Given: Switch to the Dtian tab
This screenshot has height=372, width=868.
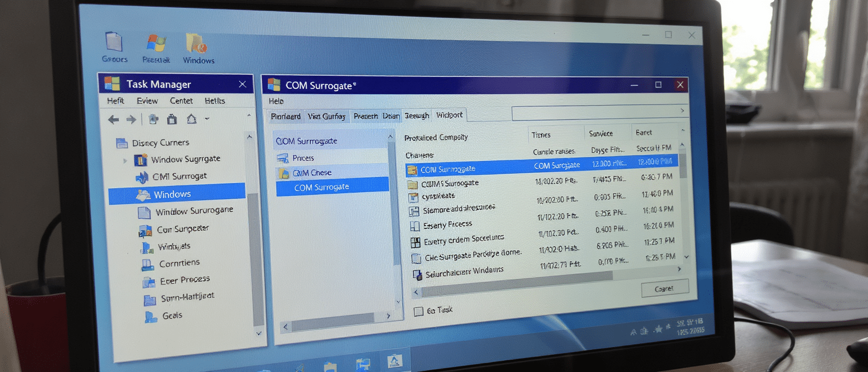Looking at the screenshot, I should point(391,116).
